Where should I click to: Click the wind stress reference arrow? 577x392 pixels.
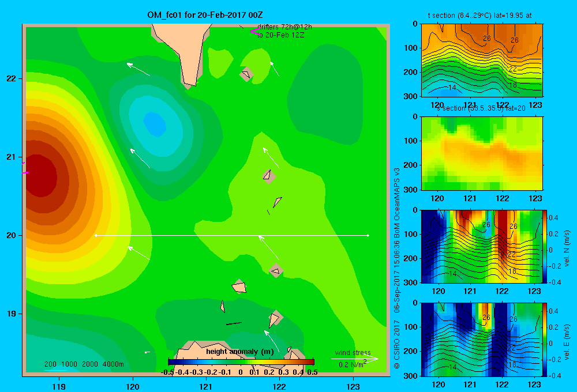pyautogui.click(x=354, y=359)
